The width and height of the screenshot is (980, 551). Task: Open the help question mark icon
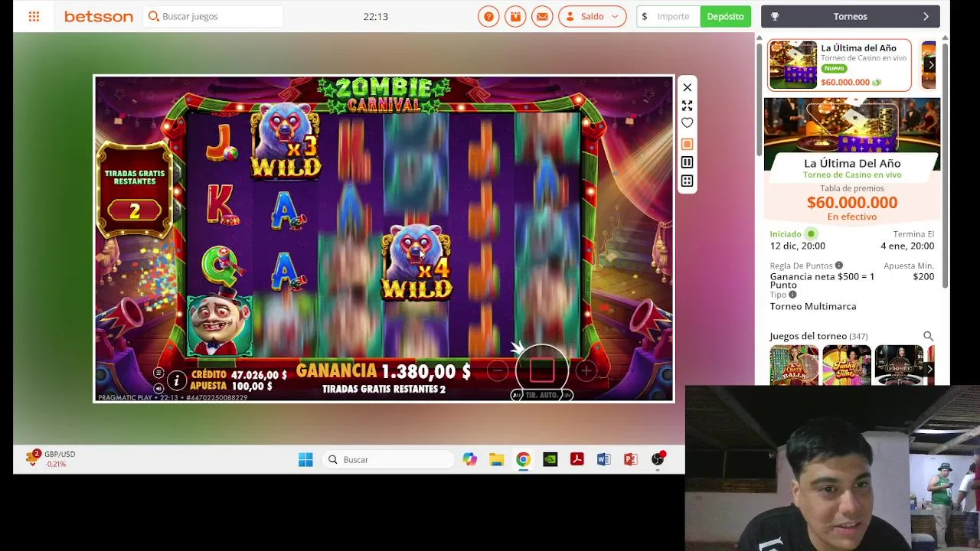[x=488, y=16]
